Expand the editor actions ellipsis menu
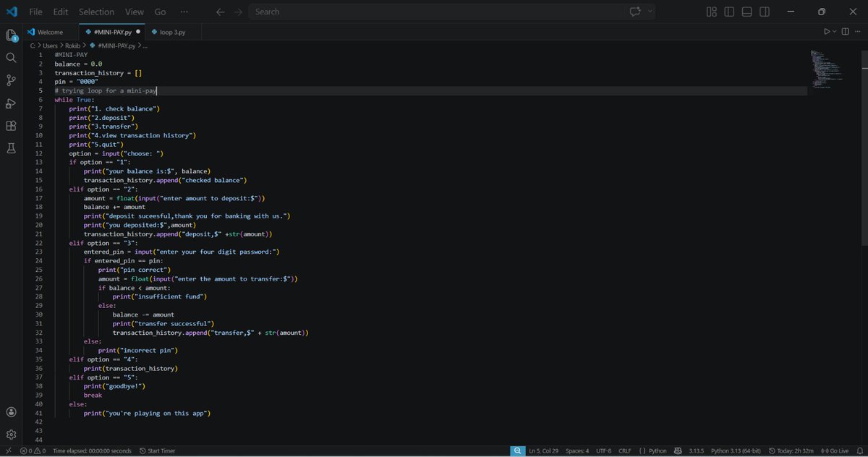Image resolution: width=868 pixels, height=457 pixels. tap(859, 31)
